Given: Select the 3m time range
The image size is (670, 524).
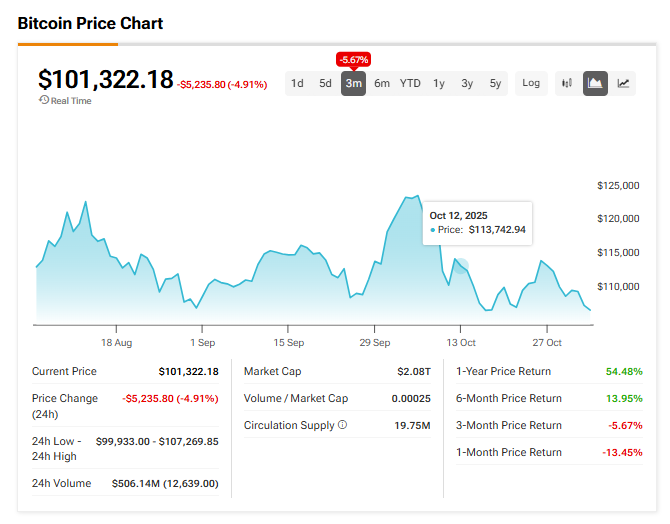Looking at the screenshot, I should 353,83.
